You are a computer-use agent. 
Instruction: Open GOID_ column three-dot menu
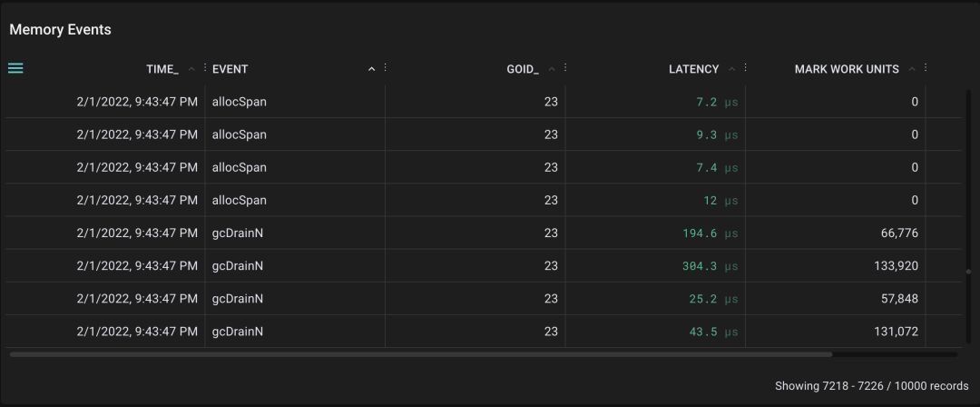(x=565, y=68)
